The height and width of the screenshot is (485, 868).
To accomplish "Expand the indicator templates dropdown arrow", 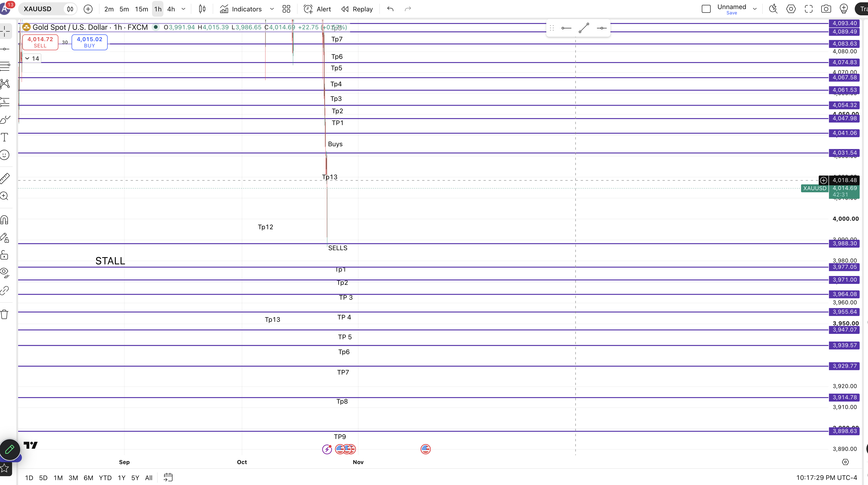I will click(x=272, y=9).
